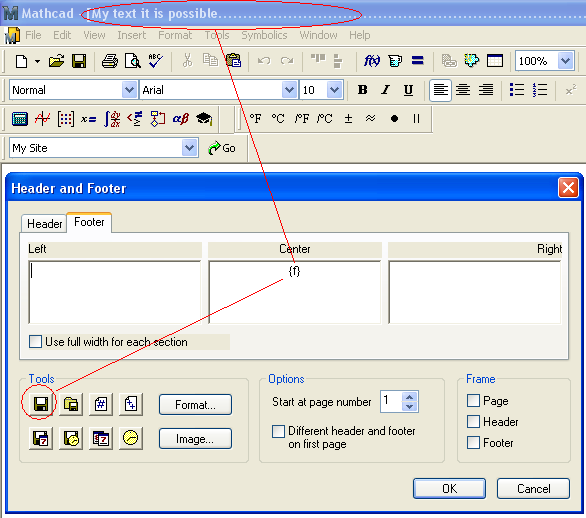This screenshot has width=586, height=518.
Task: Toggle Bold formatting
Action: click(x=362, y=90)
